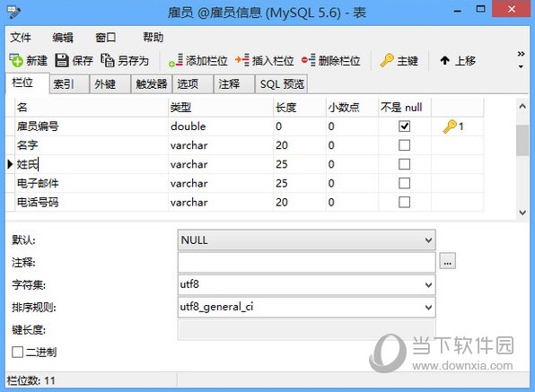Switch to the 索引 tab
The height and width of the screenshot is (392, 535).
(69, 84)
